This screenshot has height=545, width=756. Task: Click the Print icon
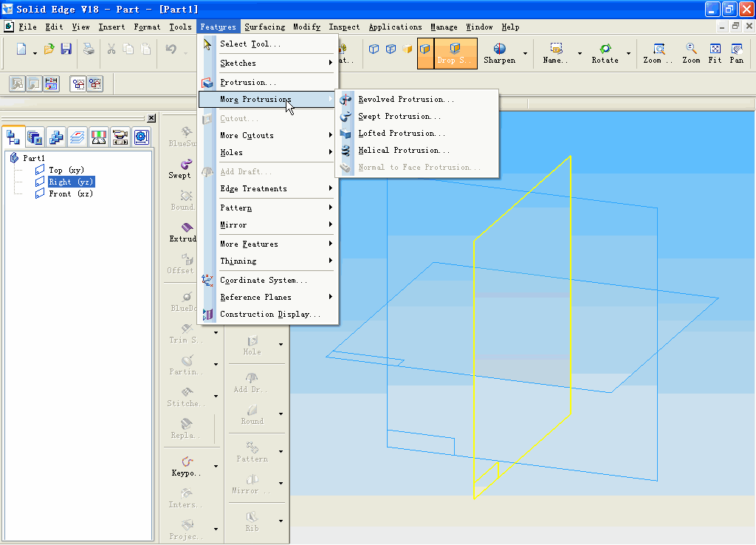(89, 49)
